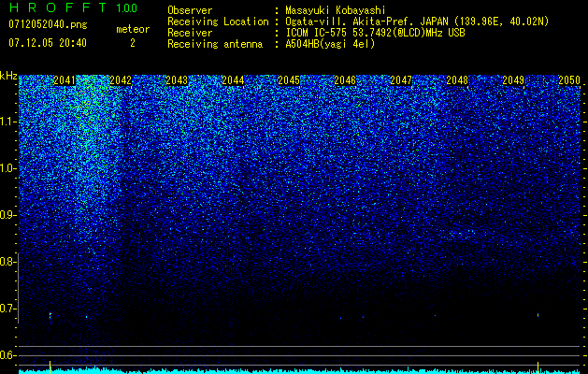Screen dimensions: 588x374
Task: Click the date stamp 07.12.05 20:40
Action: click(x=48, y=43)
